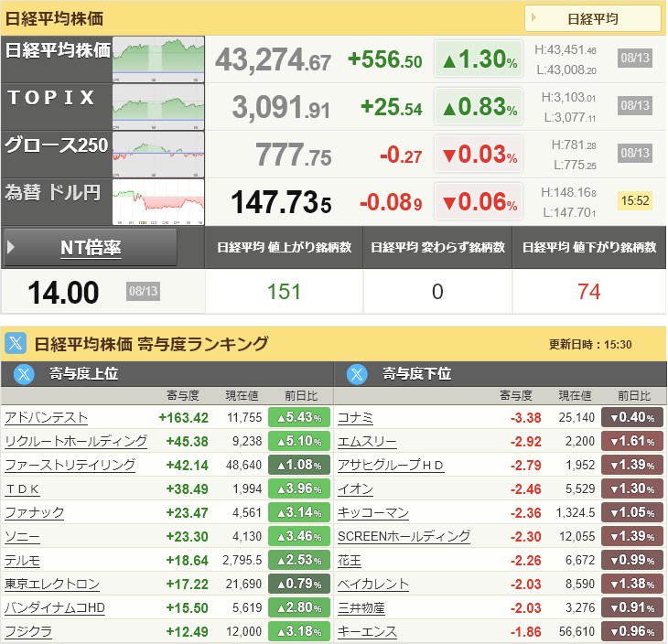This screenshot has height=644, width=668.
Task: Open the ファーストリテイリング link
Action: [70, 465]
